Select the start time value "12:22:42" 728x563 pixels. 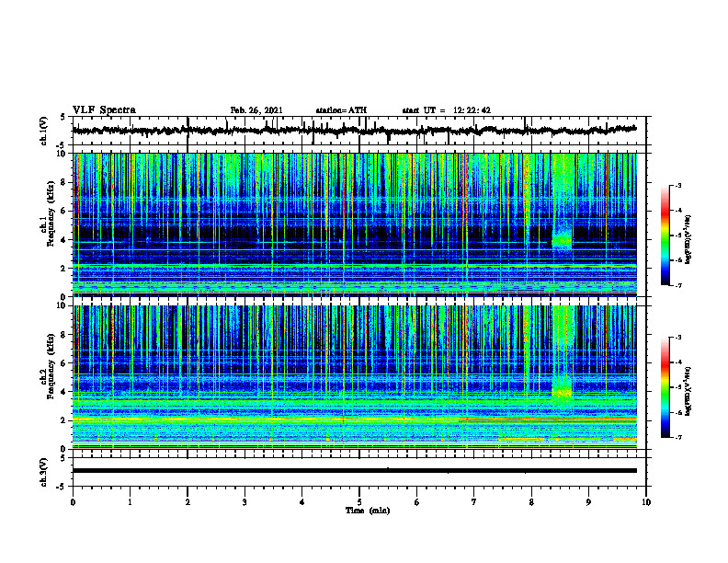click(472, 110)
